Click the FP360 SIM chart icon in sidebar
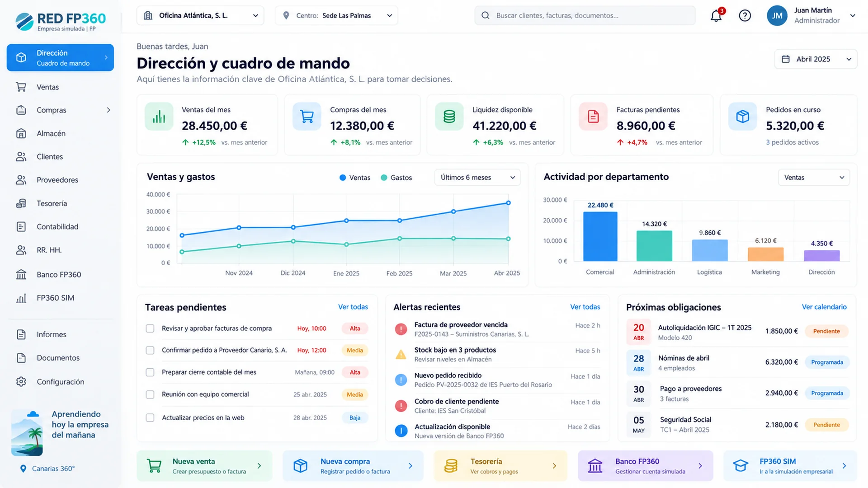 click(x=21, y=298)
